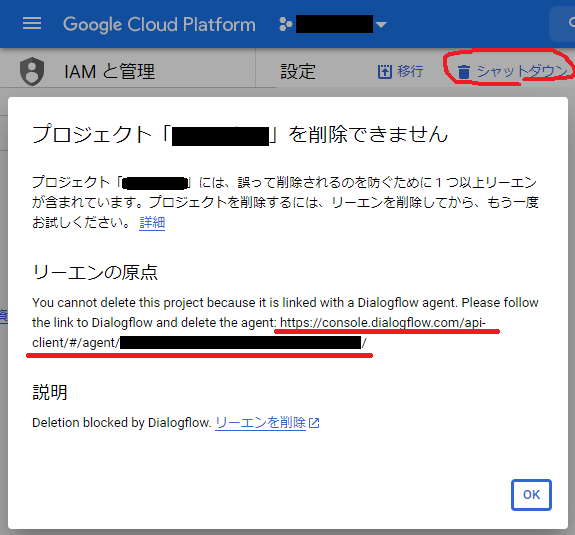Click the external link icon beside リーエンを削除
575x535 pixels.
click(x=314, y=423)
